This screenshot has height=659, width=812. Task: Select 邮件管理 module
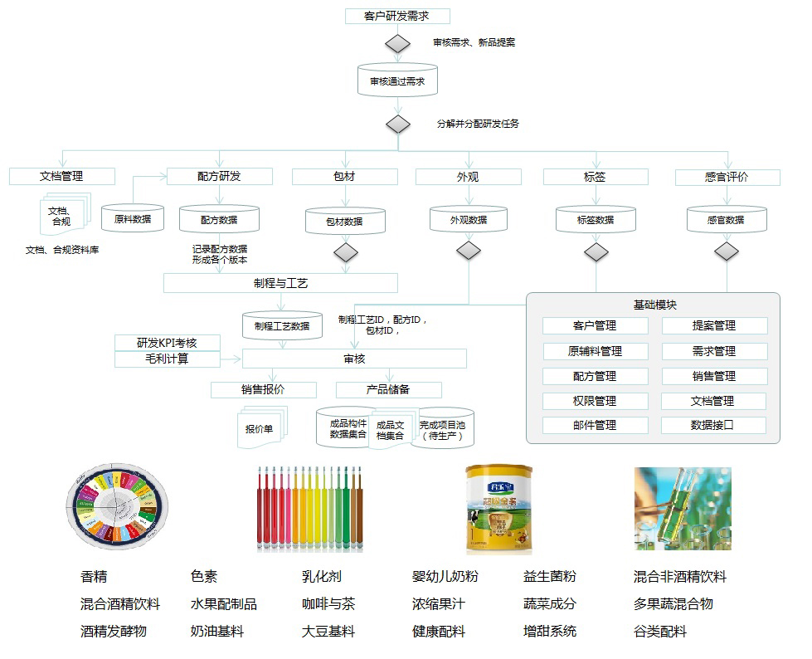coord(596,425)
